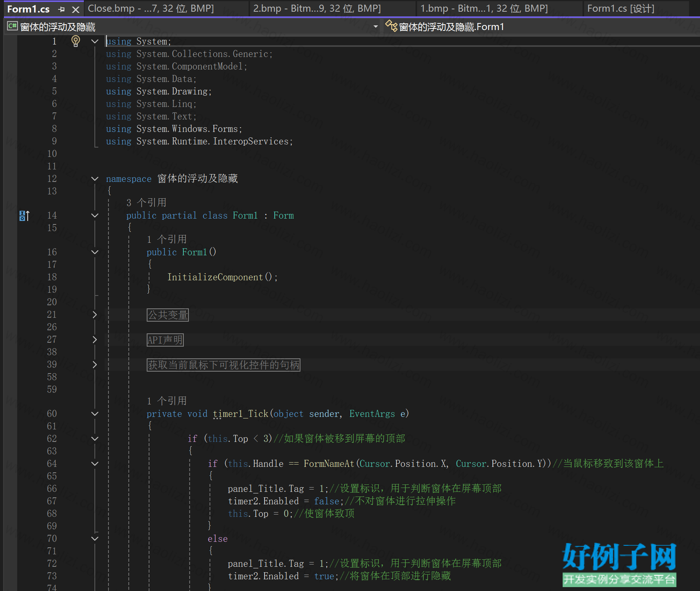Open the '3 个引用' CodeLens link
700x591 pixels.
click(146, 203)
